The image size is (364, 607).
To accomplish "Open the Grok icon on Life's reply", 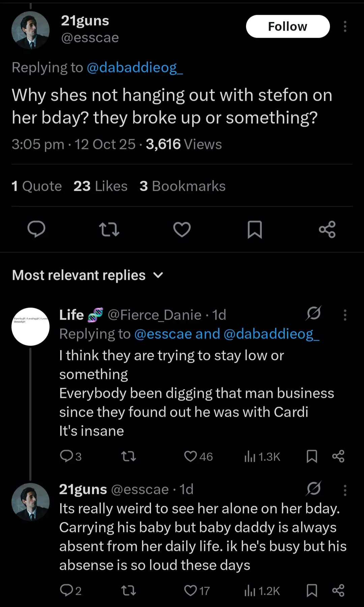I will [x=314, y=314].
